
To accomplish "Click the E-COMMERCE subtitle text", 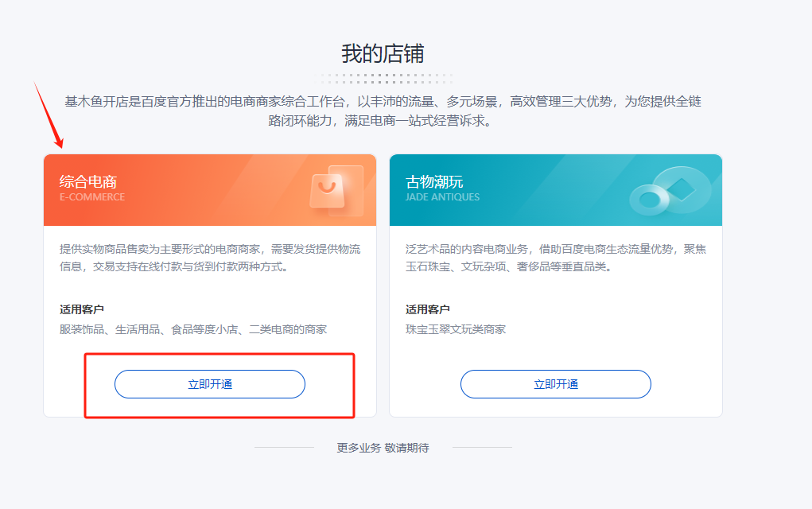I will click(x=92, y=197).
